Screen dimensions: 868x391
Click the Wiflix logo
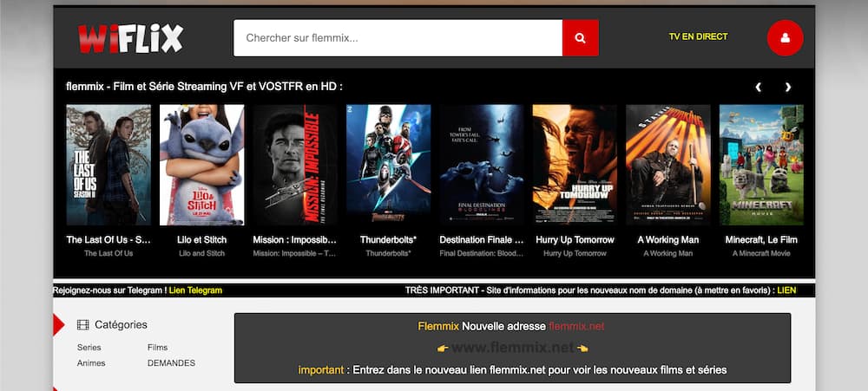[x=131, y=38]
